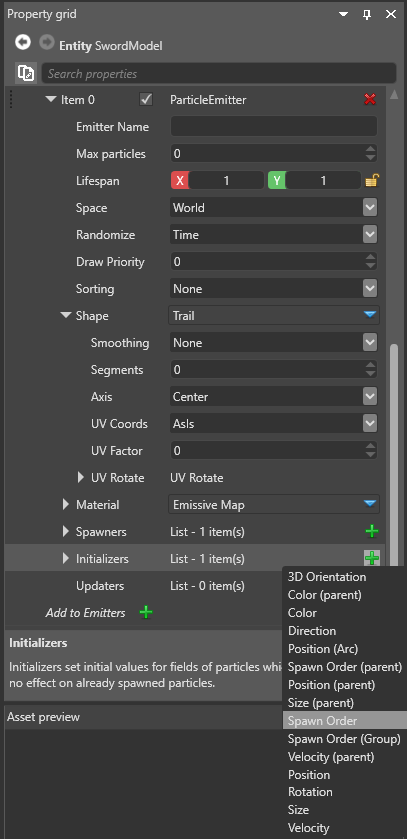This screenshot has height=839, width=407.
Task: Click the scrollbar up arrow
Action: (x=394, y=95)
